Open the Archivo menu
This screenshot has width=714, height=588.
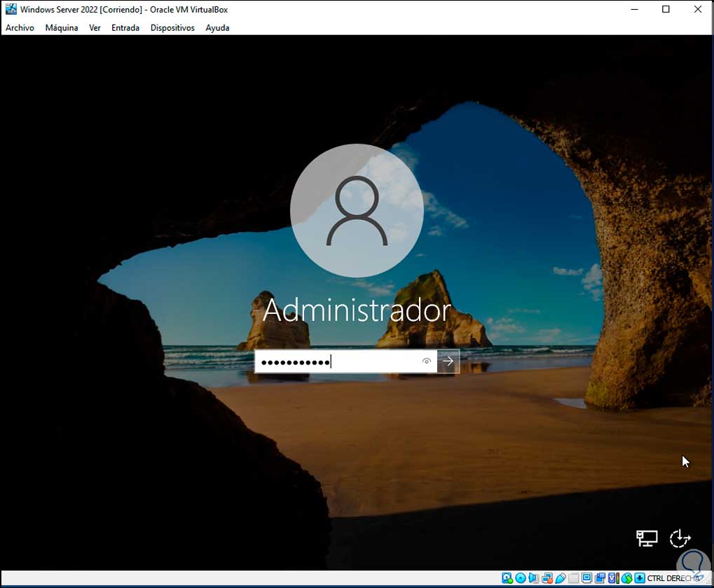[20, 28]
